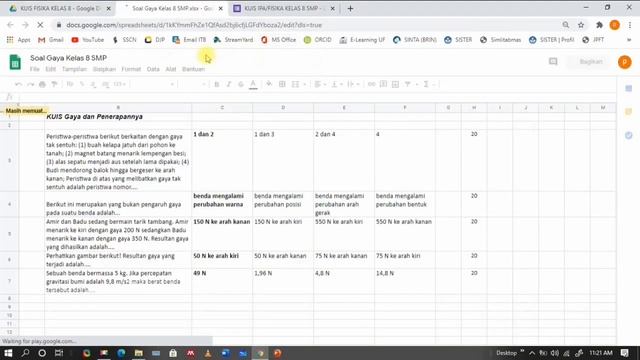Screen dimensions: 640x360
Task: Toggle strikethrough formatting in toolbar
Action: [x=241, y=84]
